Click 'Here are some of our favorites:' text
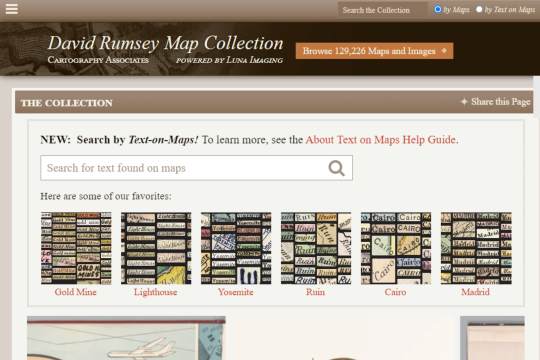This screenshot has height=360, width=540. click(x=106, y=196)
